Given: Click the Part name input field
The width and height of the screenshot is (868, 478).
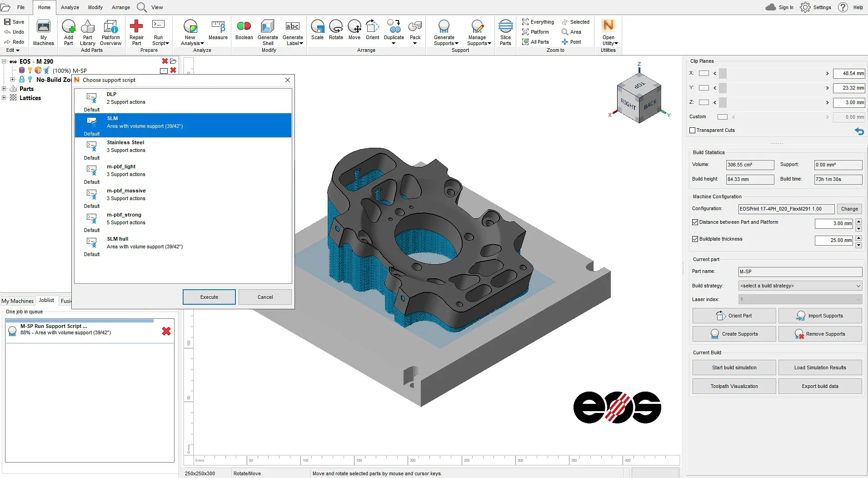Looking at the screenshot, I should coord(799,272).
